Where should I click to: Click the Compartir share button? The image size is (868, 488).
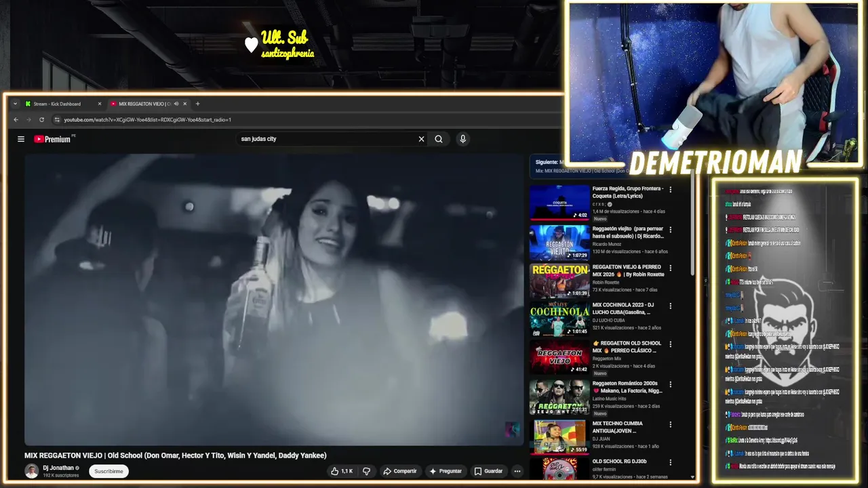tap(400, 471)
